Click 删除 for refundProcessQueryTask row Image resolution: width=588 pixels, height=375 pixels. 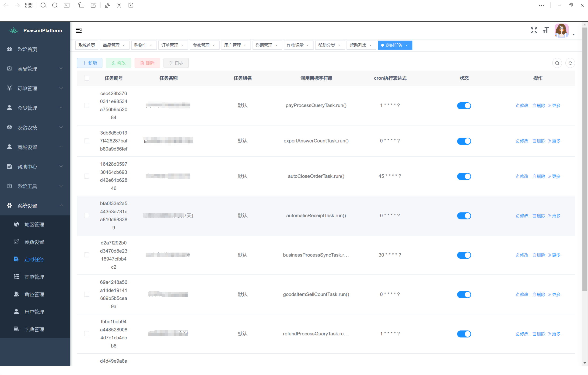tap(539, 334)
